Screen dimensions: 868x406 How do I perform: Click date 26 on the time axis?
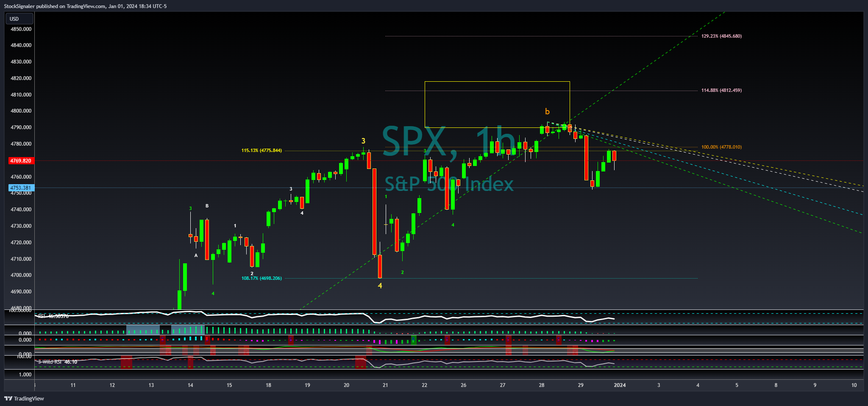(x=464, y=385)
